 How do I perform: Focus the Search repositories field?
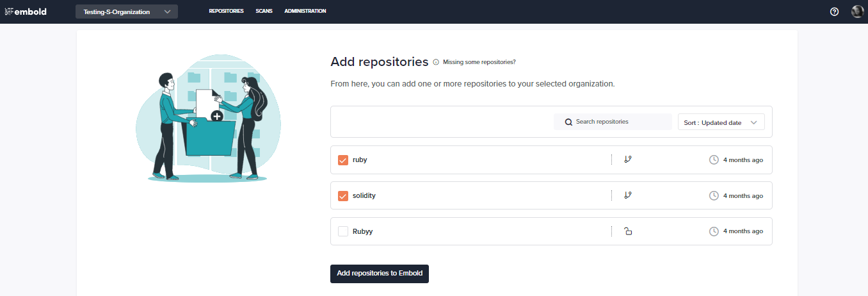tap(613, 122)
